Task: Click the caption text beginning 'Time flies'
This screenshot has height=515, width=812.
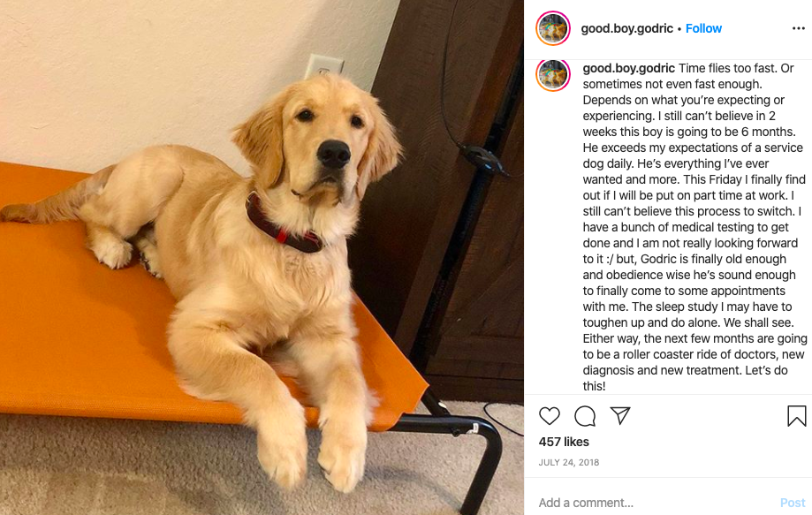Action: tap(694, 227)
